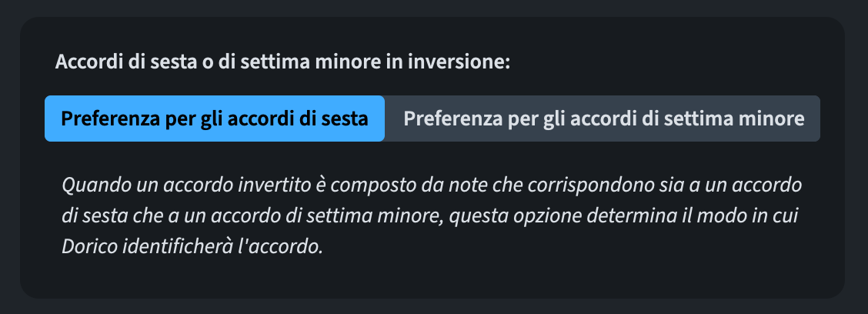Screen dimensions: 868x314
Task: Click the word "sesta" on the blue button
Action: [344, 119]
